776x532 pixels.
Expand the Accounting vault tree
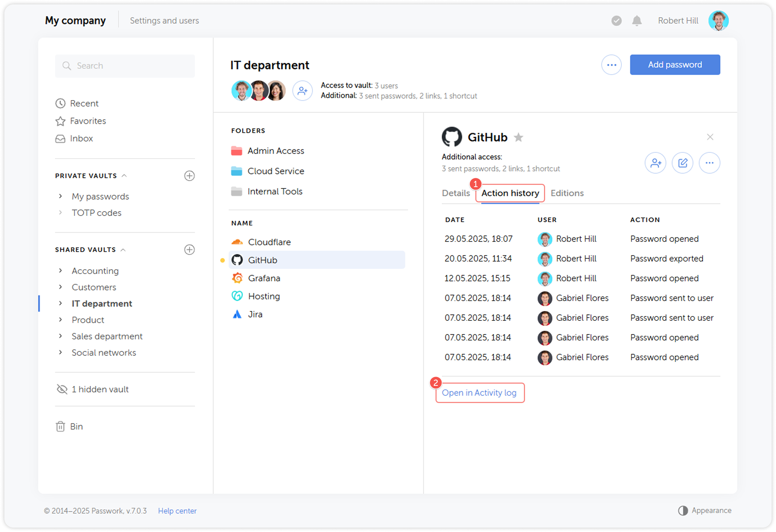(x=61, y=271)
